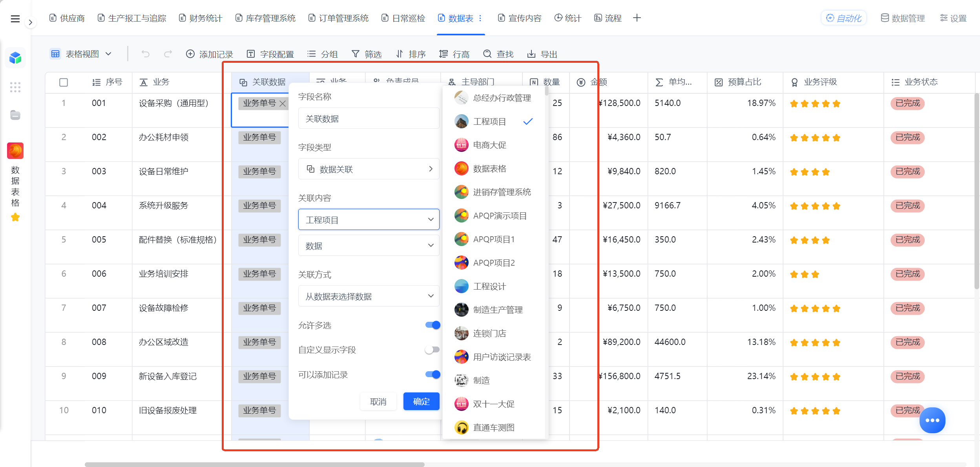Open the 从数据表选择数据 dropdown

tap(369, 296)
